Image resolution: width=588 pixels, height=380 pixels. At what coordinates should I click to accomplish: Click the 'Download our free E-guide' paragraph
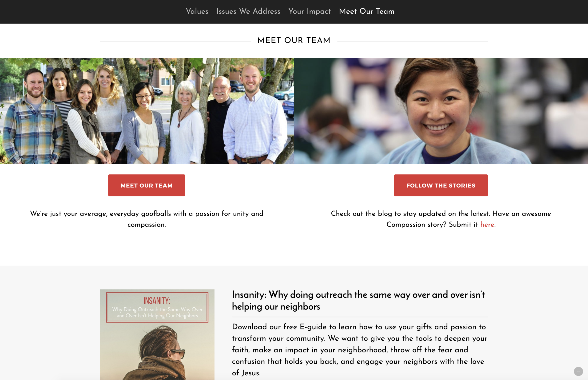pos(360,349)
